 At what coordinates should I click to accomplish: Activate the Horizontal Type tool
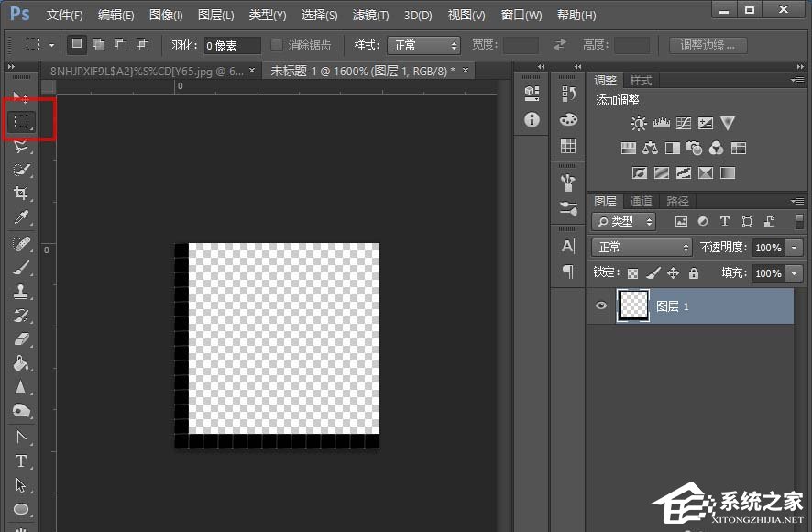pos(21,460)
